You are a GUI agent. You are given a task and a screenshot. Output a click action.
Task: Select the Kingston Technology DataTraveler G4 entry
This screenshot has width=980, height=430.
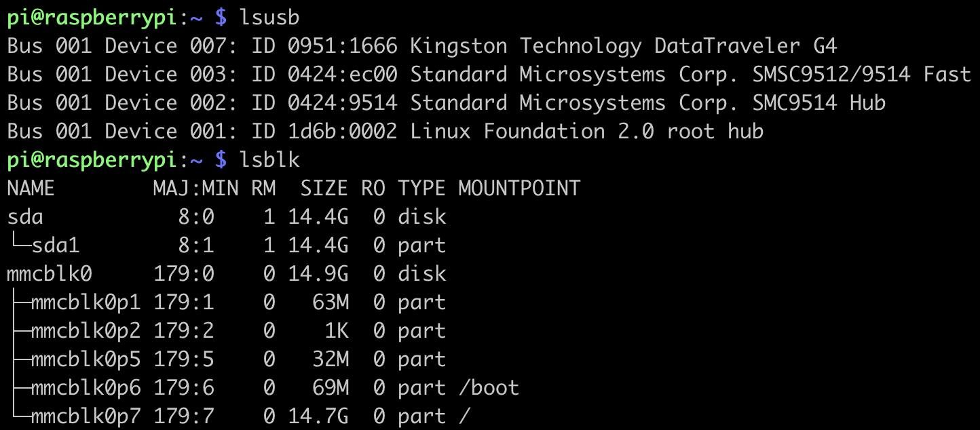pos(624,46)
